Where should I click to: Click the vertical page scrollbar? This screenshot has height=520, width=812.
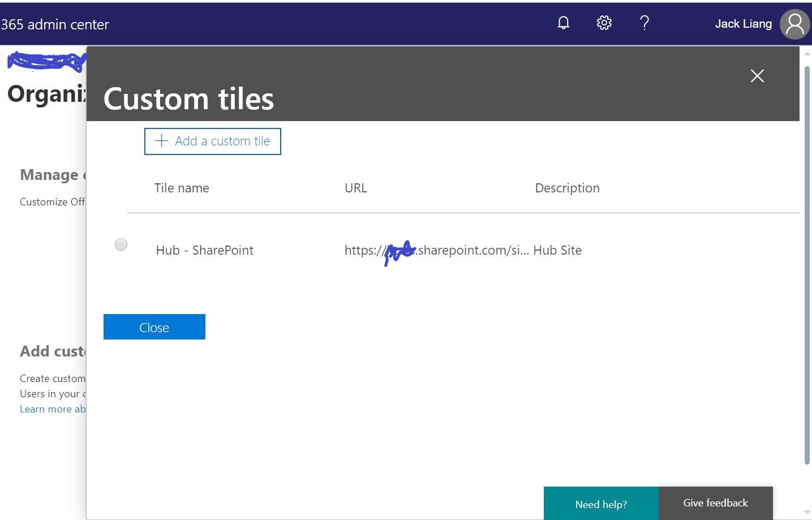pyautogui.click(x=807, y=266)
